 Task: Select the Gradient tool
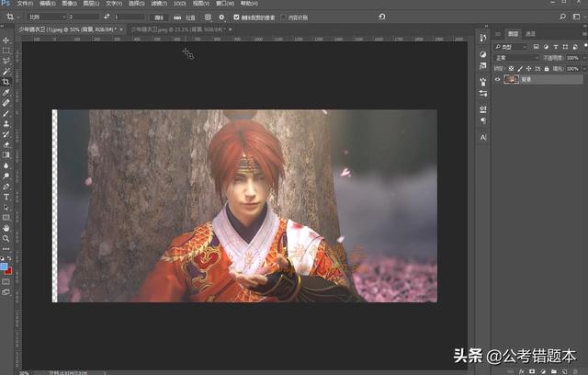tap(6, 155)
